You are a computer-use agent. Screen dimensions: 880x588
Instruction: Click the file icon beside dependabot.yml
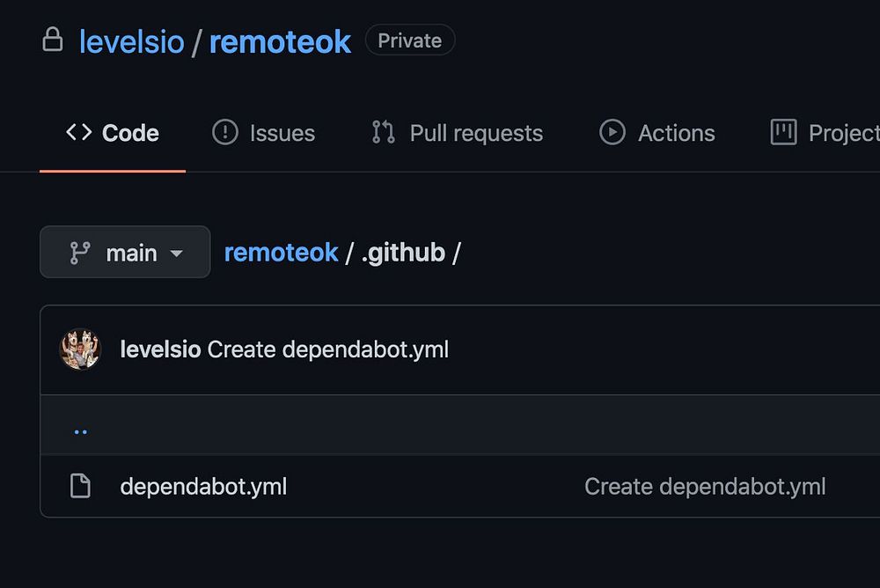click(x=80, y=486)
